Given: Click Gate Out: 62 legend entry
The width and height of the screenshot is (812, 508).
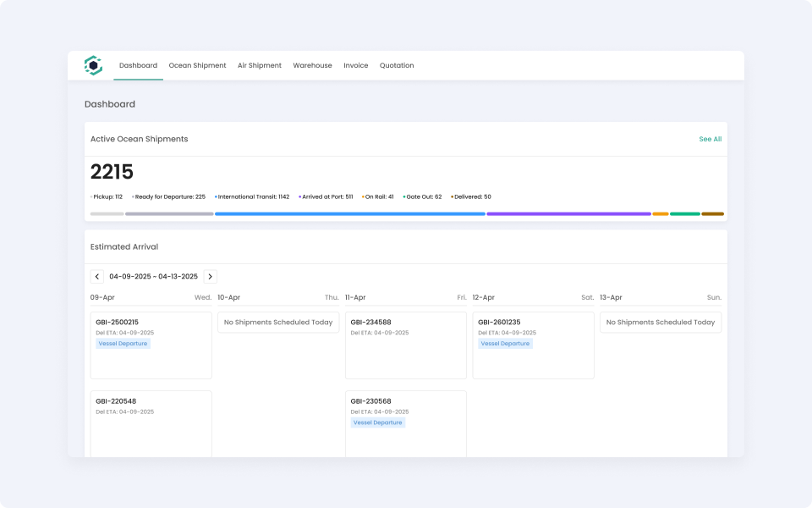Looking at the screenshot, I should [423, 197].
